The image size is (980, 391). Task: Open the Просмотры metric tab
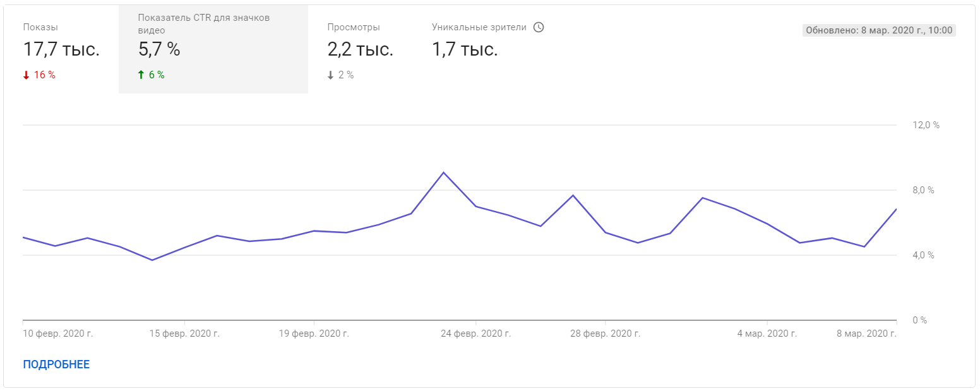[360, 49]
